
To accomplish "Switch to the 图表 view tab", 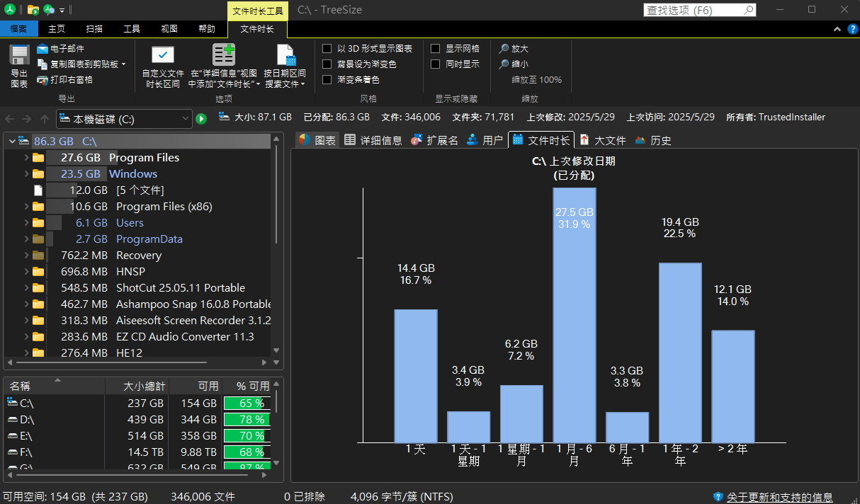I will tap(317, 140).
